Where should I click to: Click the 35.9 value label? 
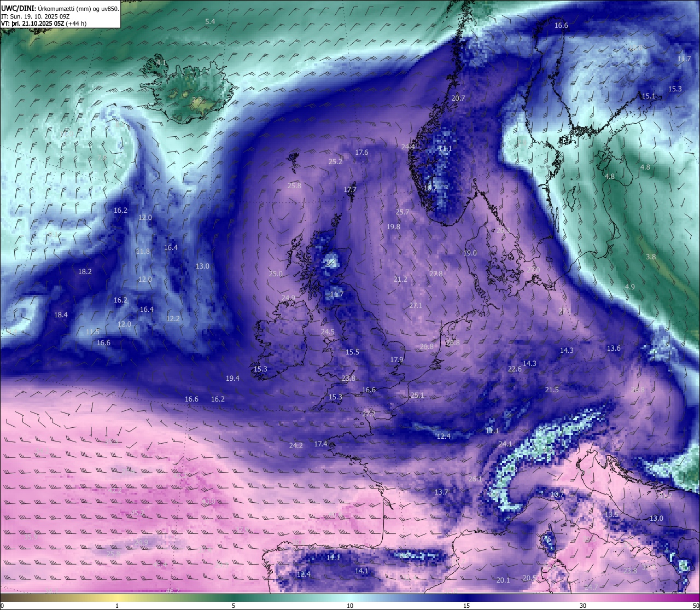tap(31, 537)
